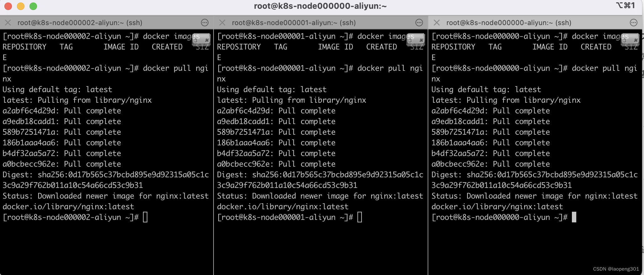Click 'b4df32aa5a72: Pull complete' in node000002 pane
The height and width of the screenshot is (275, 644).
(x=62, y=153)
